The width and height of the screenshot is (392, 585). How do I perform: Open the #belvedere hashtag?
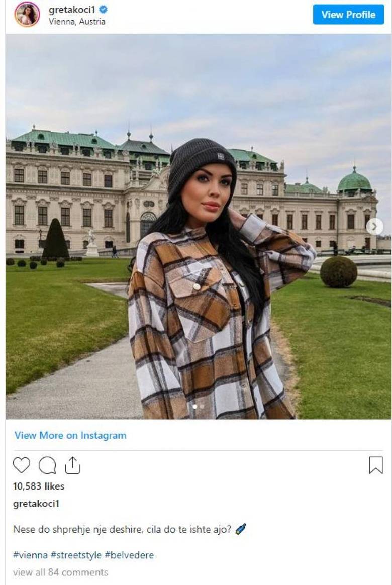tap(129, 555)
